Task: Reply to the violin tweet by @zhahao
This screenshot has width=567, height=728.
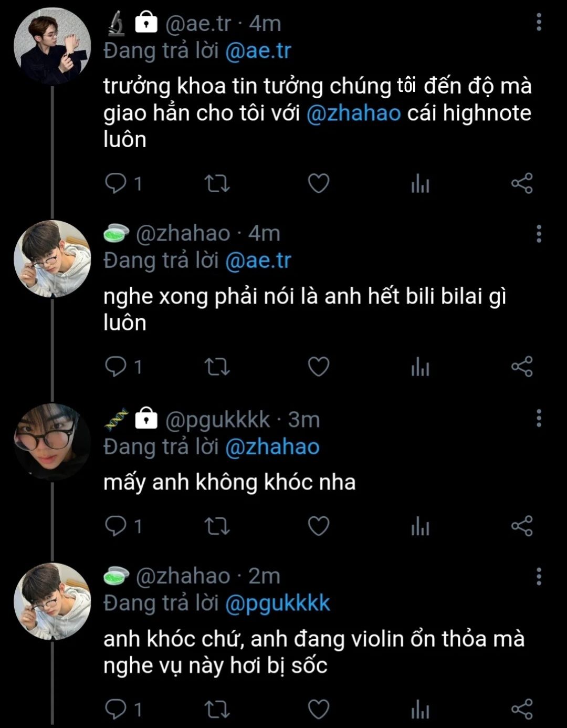Action: (x=115, y=709)
